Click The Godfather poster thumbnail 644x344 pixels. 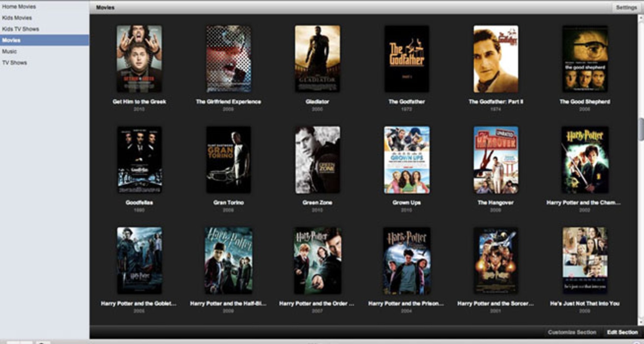(407, 58)
